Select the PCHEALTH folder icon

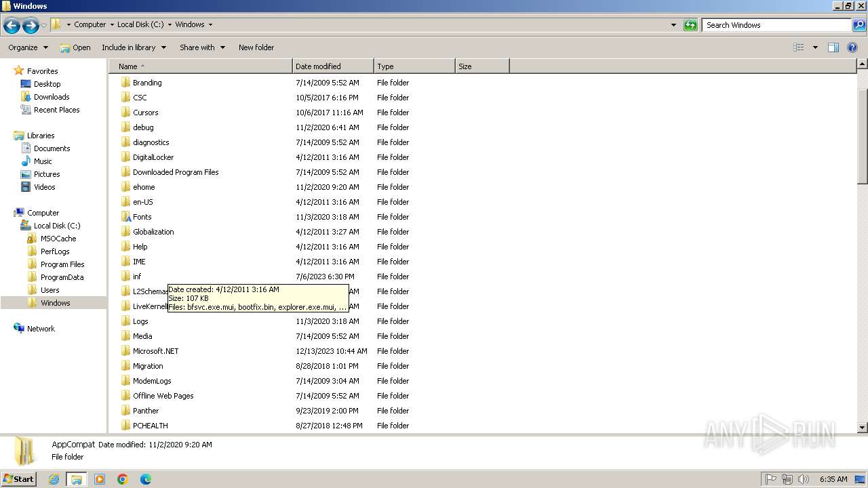125,426
